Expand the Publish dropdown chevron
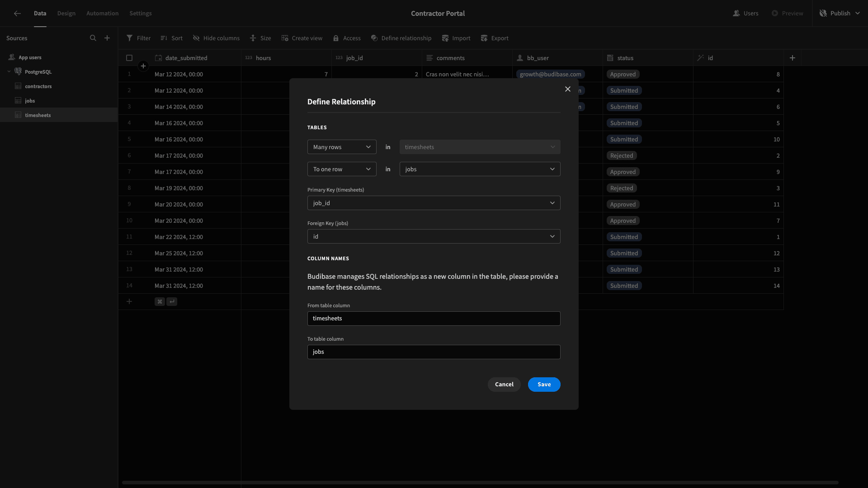This screenshot has width=868, height=488. click(x=858, y=13)
